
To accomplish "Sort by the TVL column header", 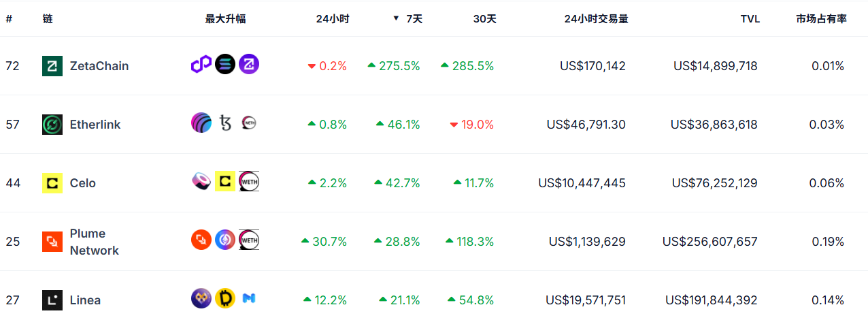I will [750, 19].
